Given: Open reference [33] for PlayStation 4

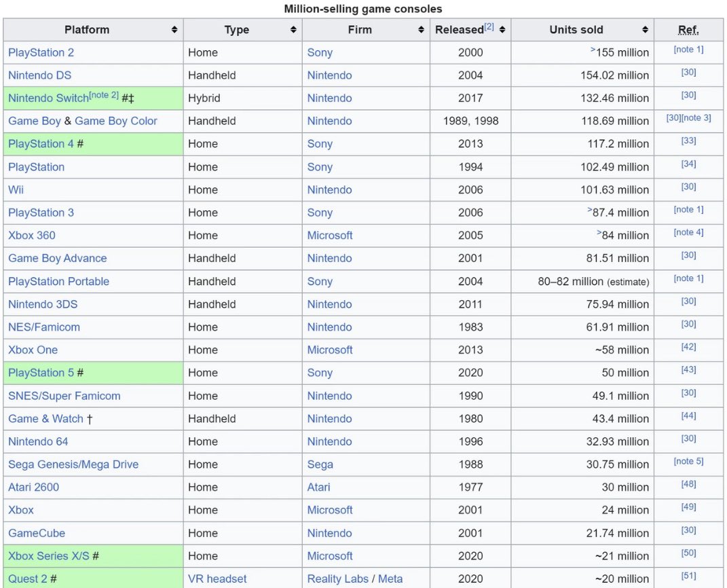Looking at the screenshot, I should pyautogui.click(x=688, y=141).
